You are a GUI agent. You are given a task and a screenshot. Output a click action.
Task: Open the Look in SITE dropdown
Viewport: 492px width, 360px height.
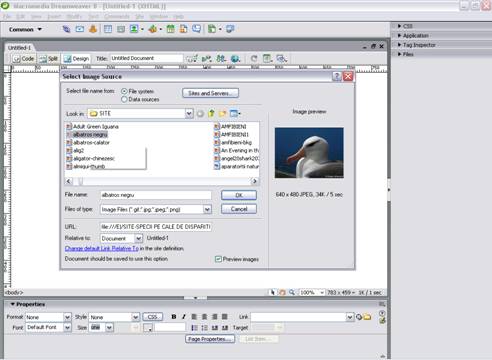189,114
